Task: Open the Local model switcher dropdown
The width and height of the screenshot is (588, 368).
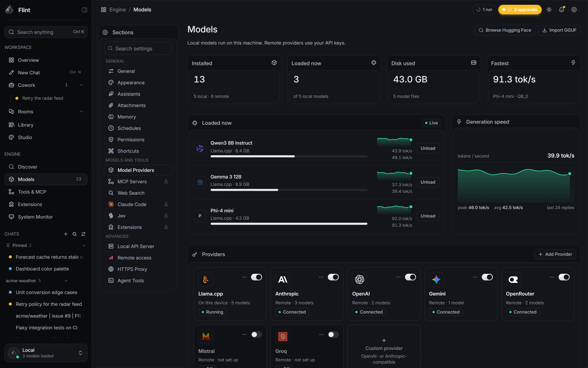Action: tap(46, 353)
